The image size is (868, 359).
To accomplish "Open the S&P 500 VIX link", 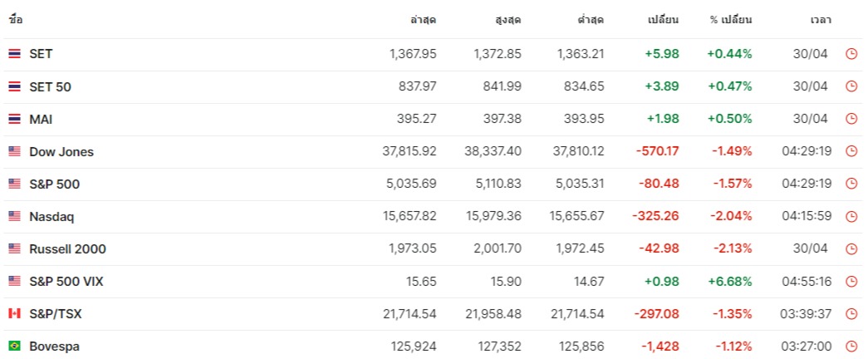I will pyautogui.click(x=66, y=282).
